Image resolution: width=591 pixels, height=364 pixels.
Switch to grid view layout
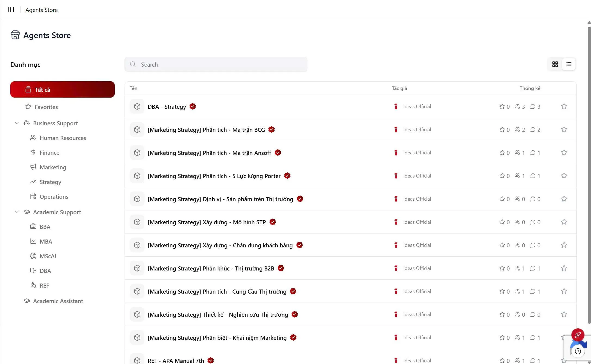pyautogui.click(x=555, y=64)
